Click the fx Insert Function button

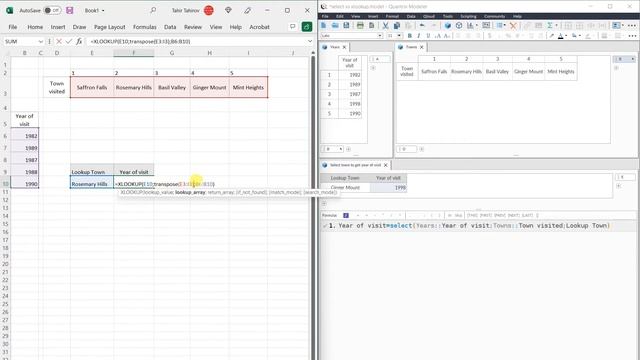tap(79, 41)
